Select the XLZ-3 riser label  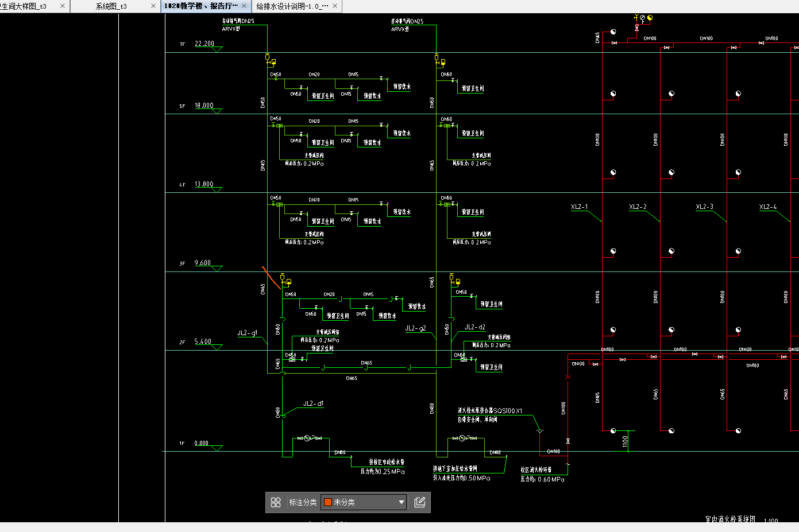[x=704, y=207]
